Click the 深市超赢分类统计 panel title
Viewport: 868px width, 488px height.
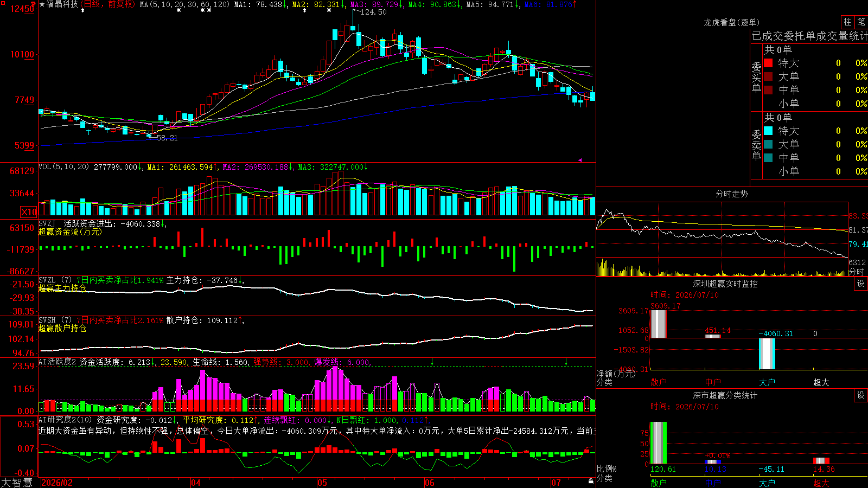[x=725, y=395]
